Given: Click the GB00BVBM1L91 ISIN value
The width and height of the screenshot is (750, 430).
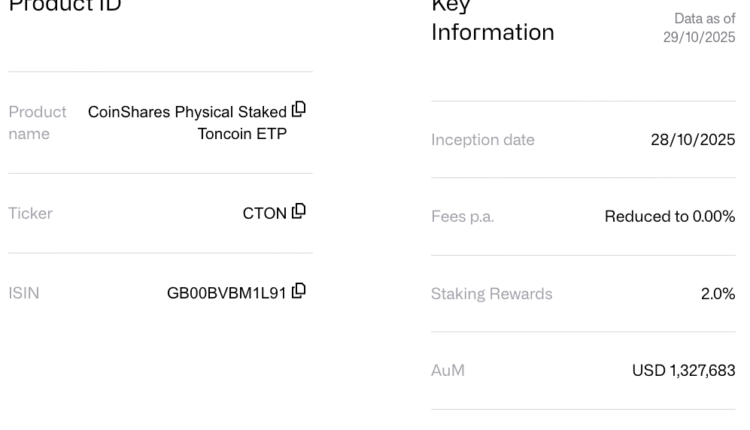Looking at the screenshot, I should coord(226,292).
